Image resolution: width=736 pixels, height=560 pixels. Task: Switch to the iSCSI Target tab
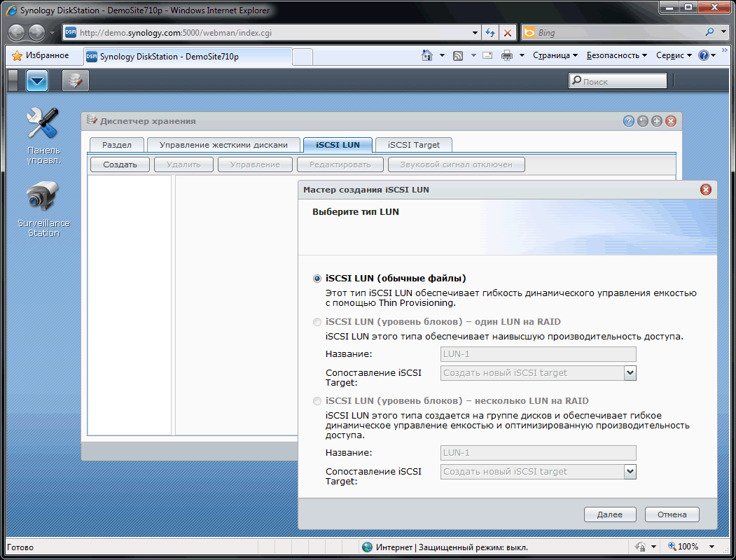coord(413,145)
